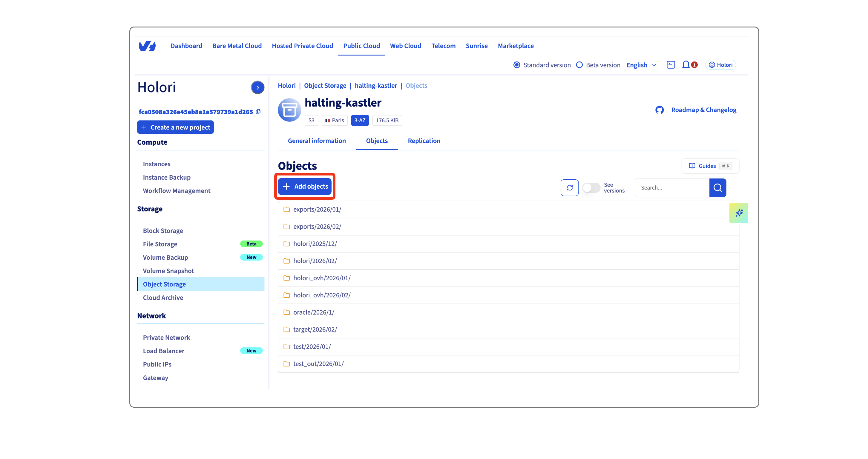
Task: Click the Add objects button
Action: tap(305, 186)
